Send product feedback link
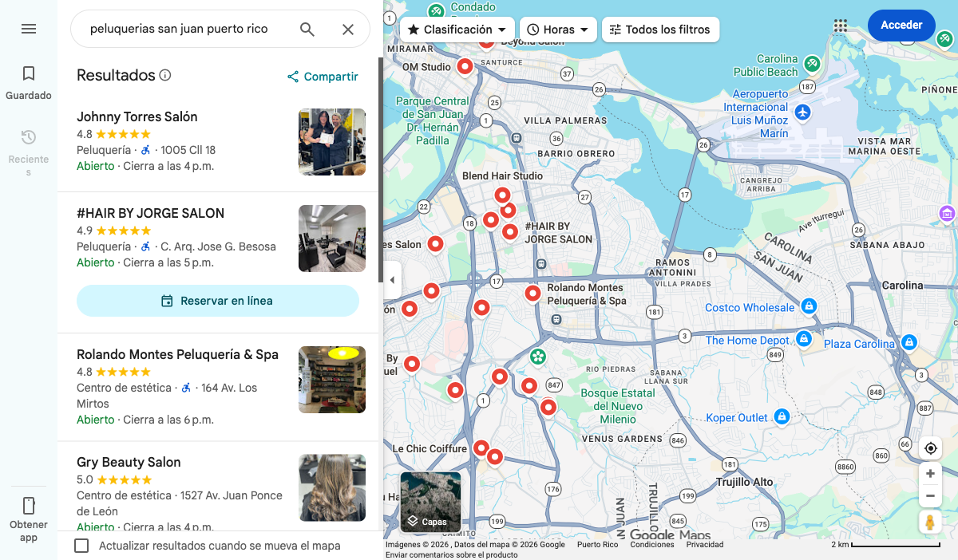 [452, 554]
